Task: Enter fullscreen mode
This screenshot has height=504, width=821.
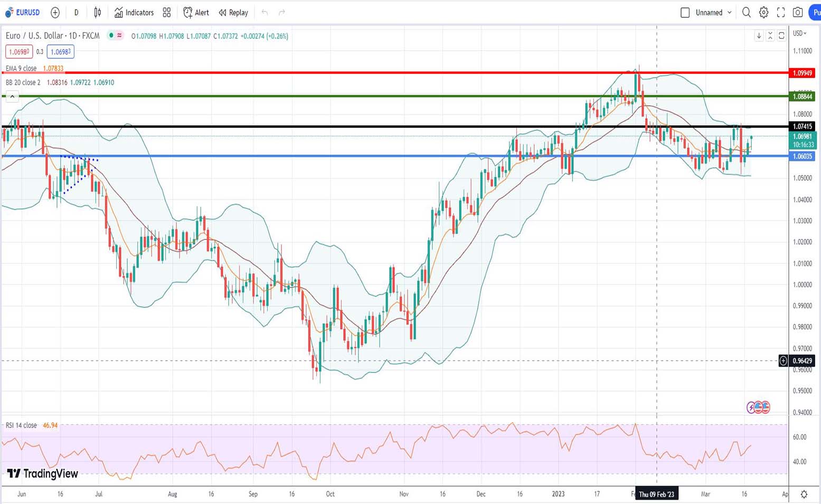Action: 781,12
